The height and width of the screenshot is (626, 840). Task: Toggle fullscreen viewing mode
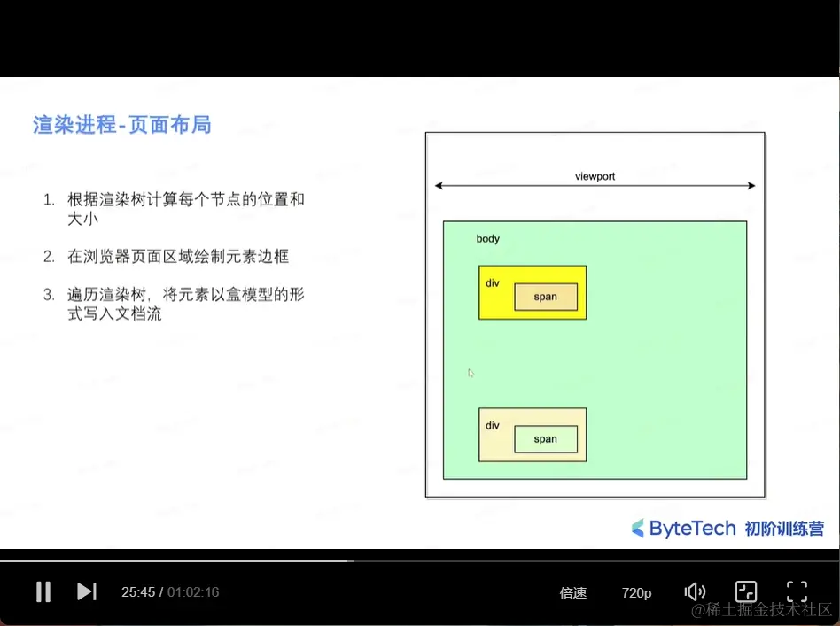pyautogui.click(x=797, y=591)
